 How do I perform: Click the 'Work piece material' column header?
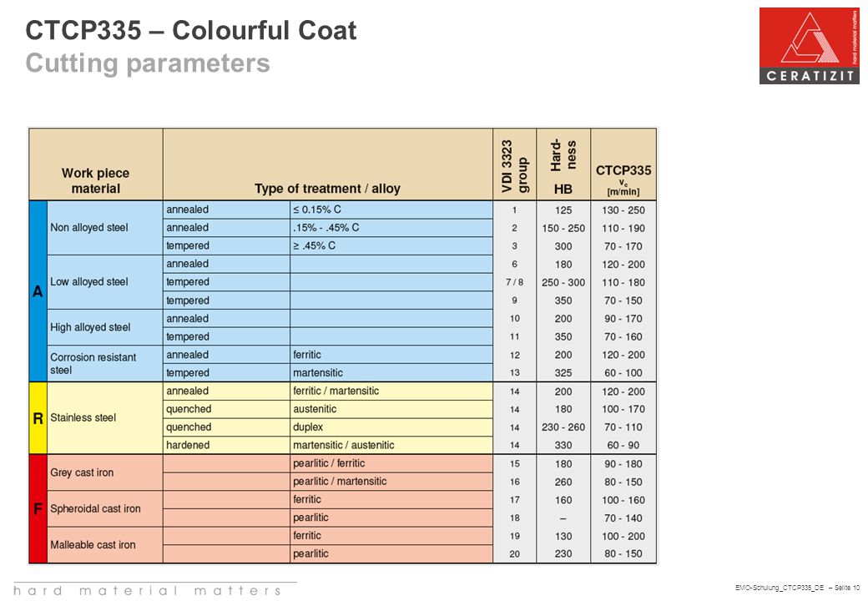95,165
